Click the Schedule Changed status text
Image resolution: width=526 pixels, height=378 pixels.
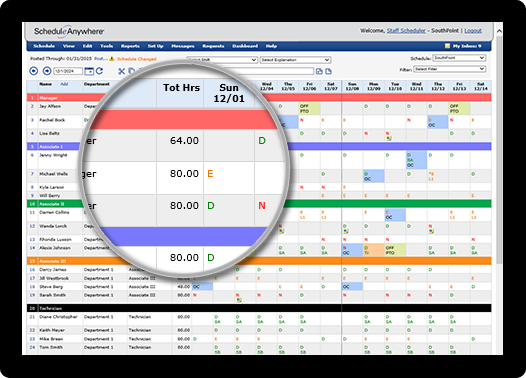tap(137, 59)
